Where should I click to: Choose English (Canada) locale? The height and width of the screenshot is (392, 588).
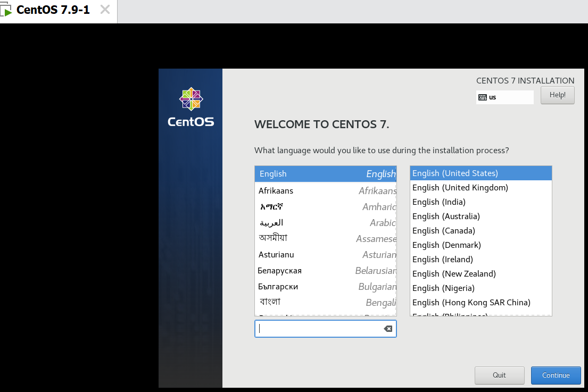pyautogui.click(x=481, y=231)
